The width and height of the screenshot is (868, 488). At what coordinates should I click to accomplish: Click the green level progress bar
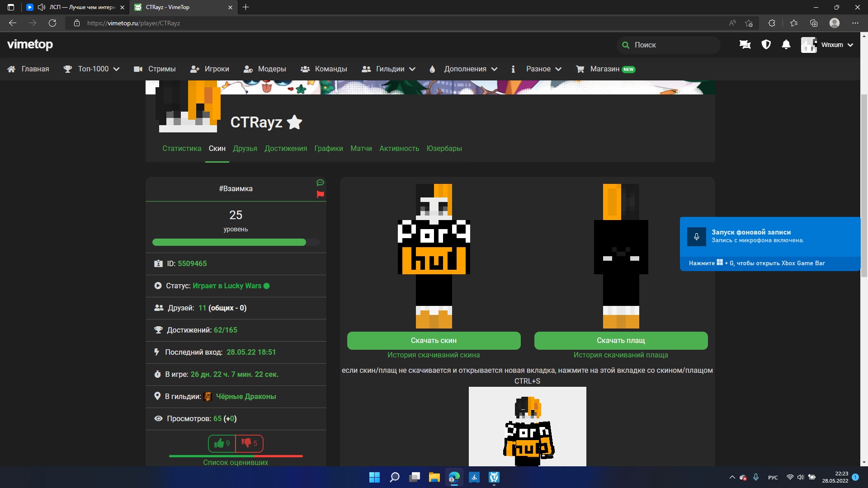coord(229,242)
